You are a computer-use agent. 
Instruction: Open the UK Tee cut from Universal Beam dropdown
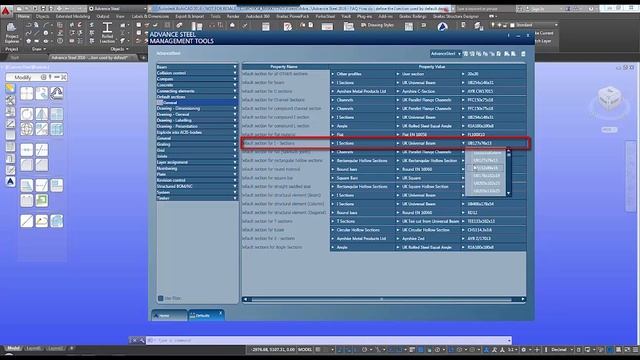pyautogui.click(x=398, y=221)
